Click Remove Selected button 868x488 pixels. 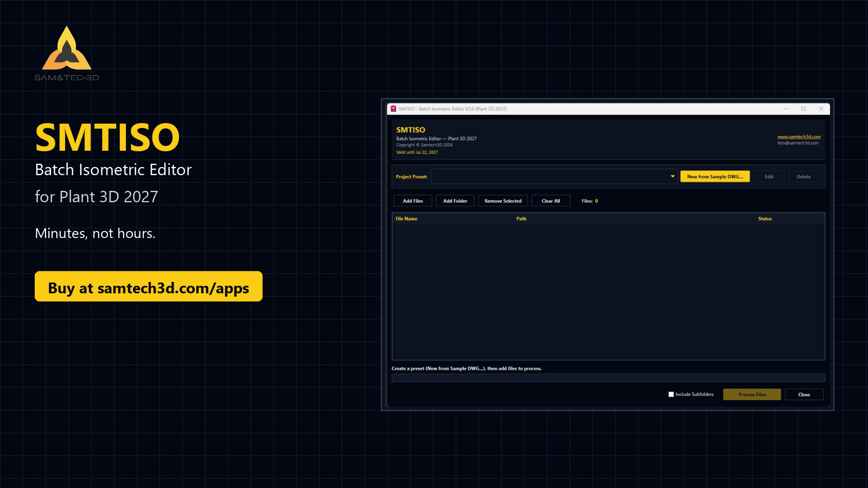point(503,201)
